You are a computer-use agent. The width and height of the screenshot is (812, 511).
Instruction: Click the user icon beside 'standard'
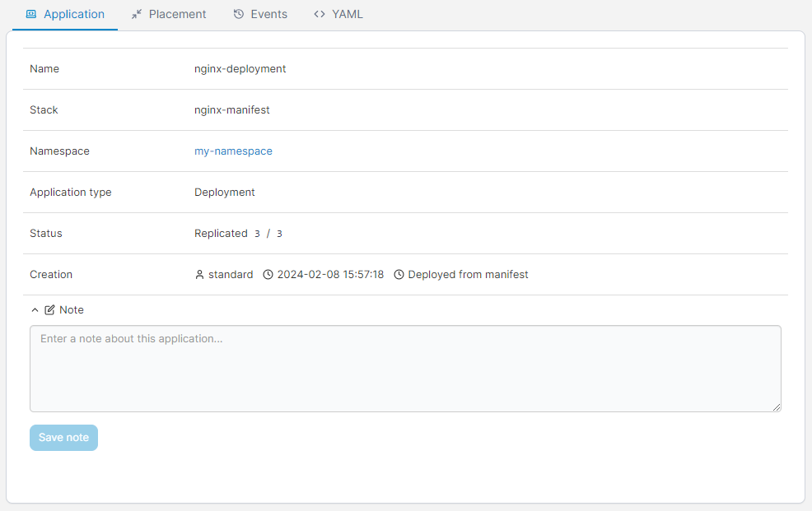pos(199,275)
